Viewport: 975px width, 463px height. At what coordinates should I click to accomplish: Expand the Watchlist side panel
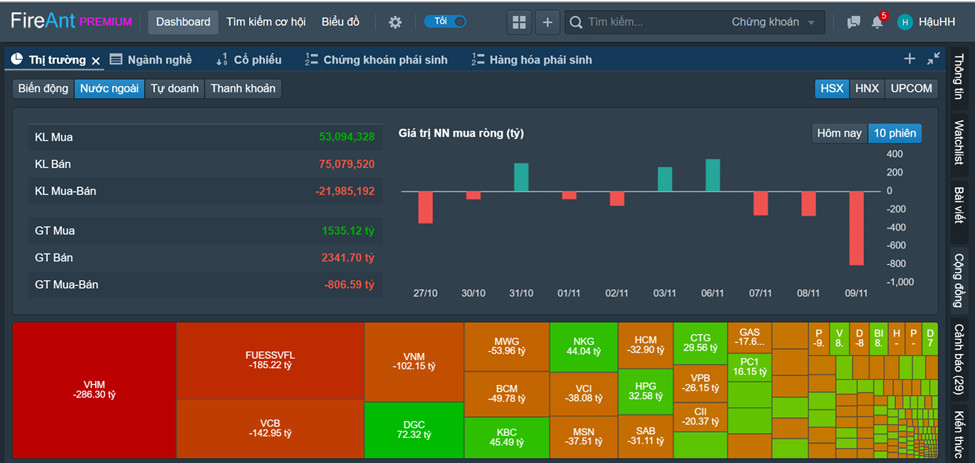point(958,142)
